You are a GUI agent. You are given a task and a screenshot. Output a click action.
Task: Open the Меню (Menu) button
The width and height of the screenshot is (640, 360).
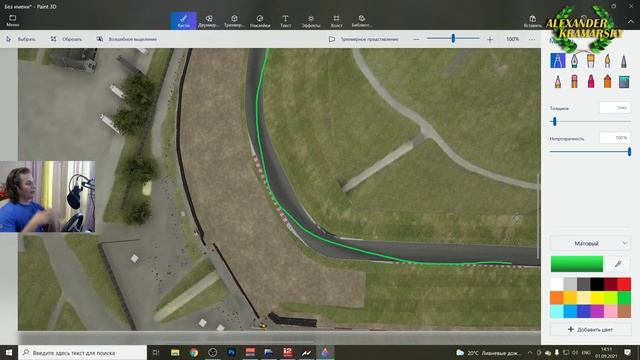pyautogui.click(x=13, y=20)
